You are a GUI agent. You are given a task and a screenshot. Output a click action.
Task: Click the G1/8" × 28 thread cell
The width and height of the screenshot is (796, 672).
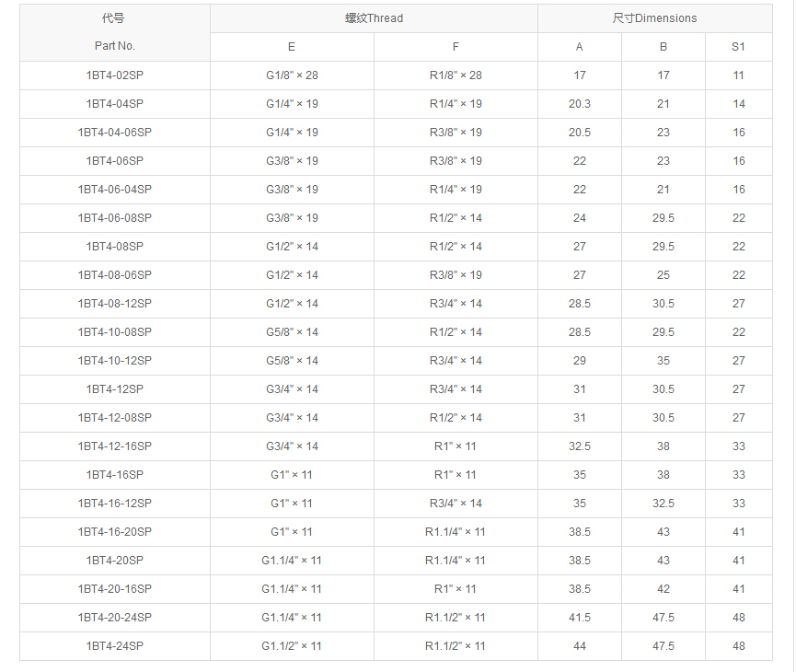coord(292,75)
